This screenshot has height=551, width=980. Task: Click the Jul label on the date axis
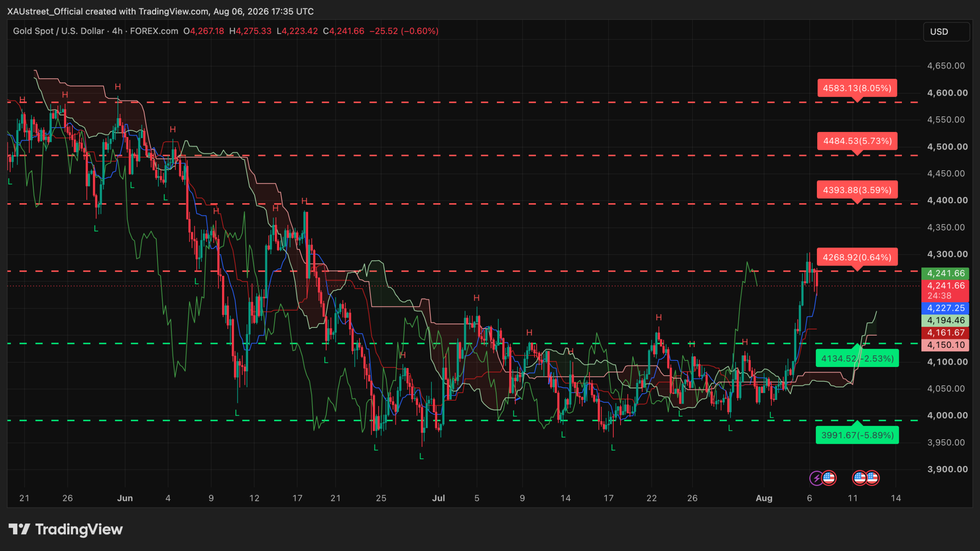(x=439, y=498)
